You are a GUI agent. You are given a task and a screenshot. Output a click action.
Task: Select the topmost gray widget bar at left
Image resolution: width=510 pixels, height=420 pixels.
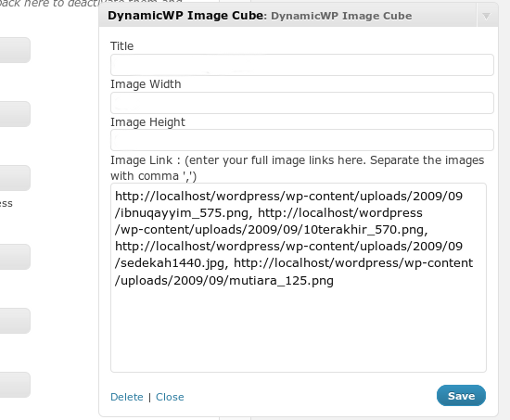coord(15,50)
